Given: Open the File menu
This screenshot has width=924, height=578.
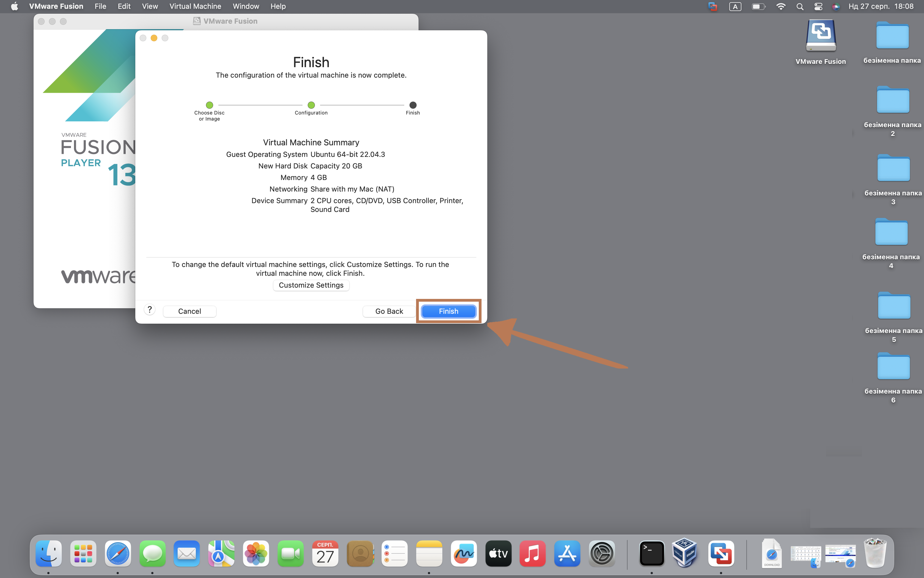Looking at the screenshot, I should (100, 6).
